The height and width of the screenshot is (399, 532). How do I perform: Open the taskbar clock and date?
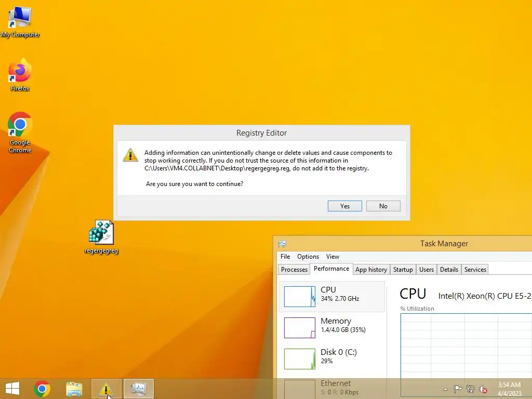coord(509,389)
